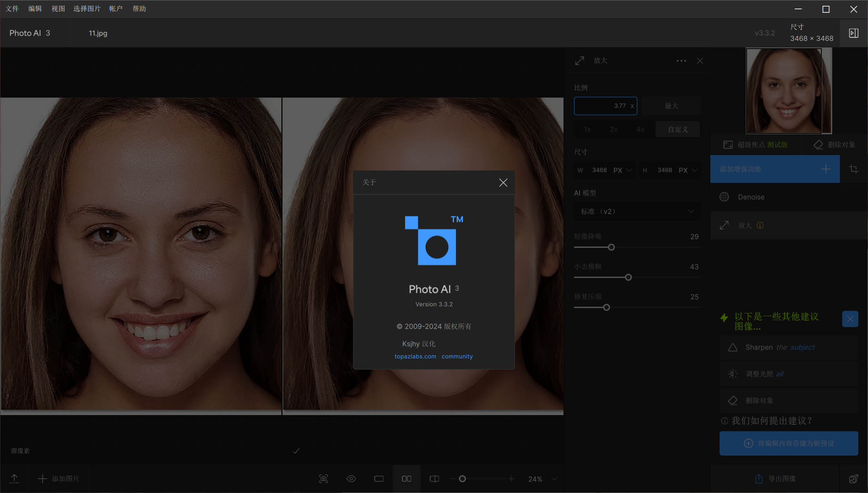
Task: Select the Denoise enhancement row
Action: (789, 197)
